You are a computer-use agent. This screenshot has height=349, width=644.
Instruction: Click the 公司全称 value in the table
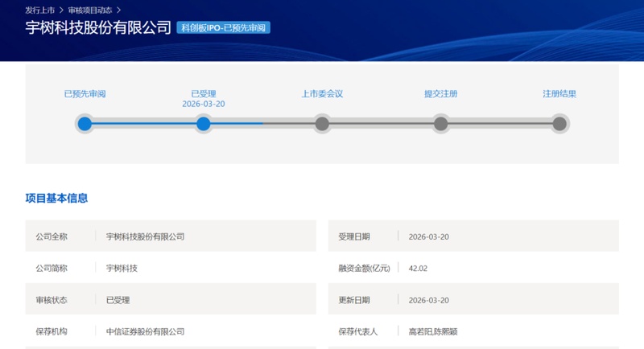tap(145, 236)
